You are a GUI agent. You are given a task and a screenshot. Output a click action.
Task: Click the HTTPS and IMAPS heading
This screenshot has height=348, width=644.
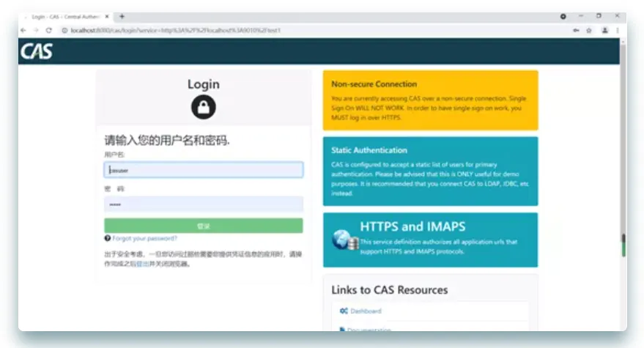(x=412, y=226)
